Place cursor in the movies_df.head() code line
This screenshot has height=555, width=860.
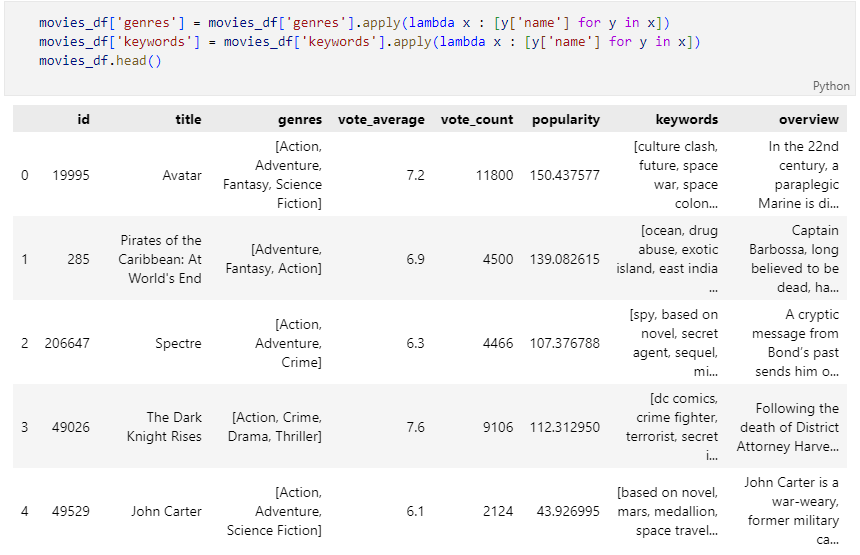pyautogui.click(x=100, y=60)
